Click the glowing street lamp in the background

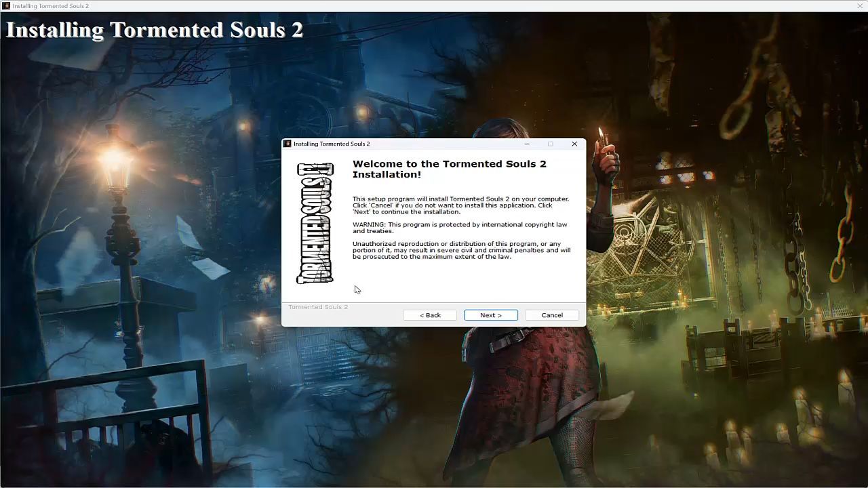point(115,159)
